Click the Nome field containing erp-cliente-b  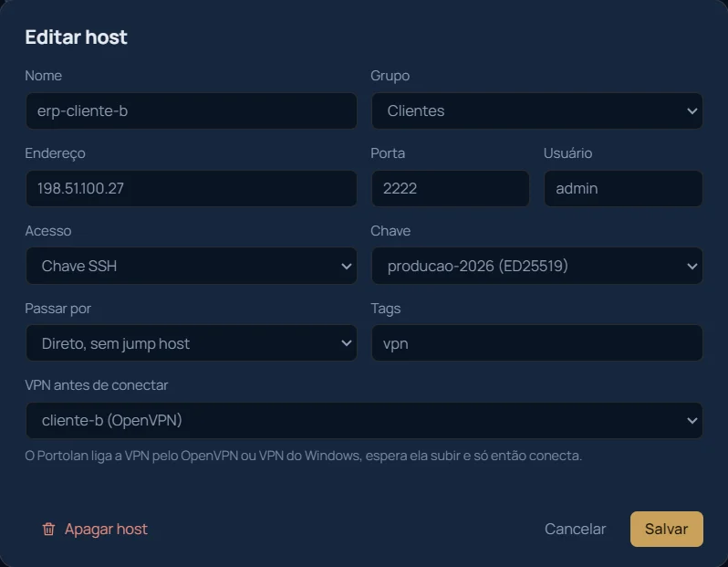tap(192, 110)
